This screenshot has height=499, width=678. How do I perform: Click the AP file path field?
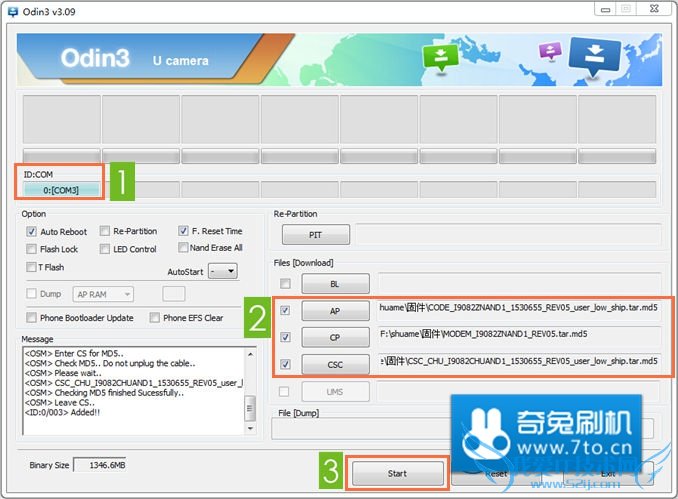pyautogui.click(x=518, y=308)
